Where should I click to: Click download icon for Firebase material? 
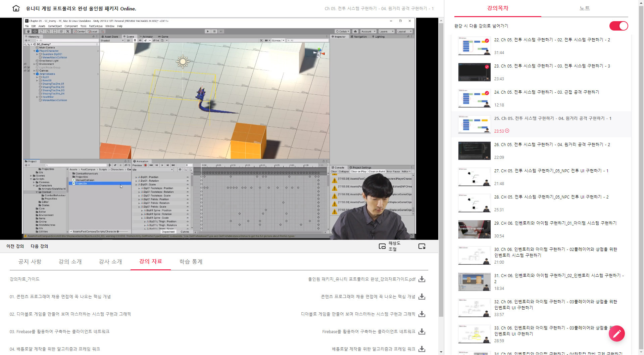click(422, 331)
